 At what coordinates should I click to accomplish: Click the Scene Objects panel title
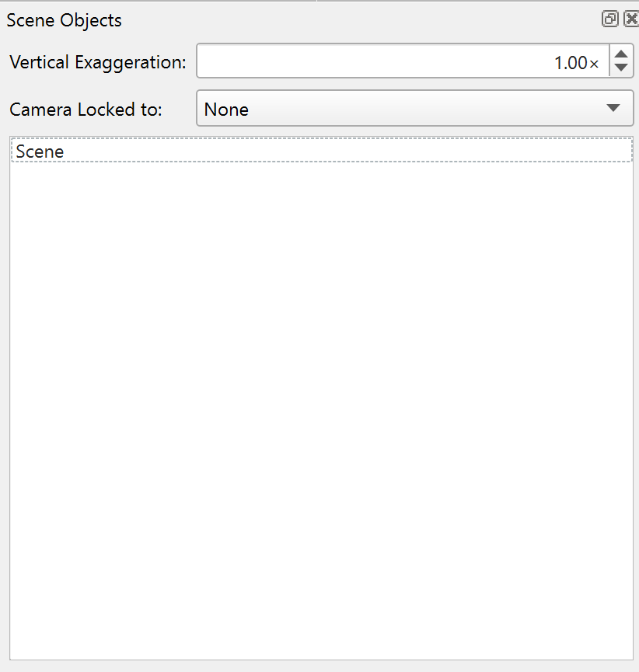pos(65,20)
